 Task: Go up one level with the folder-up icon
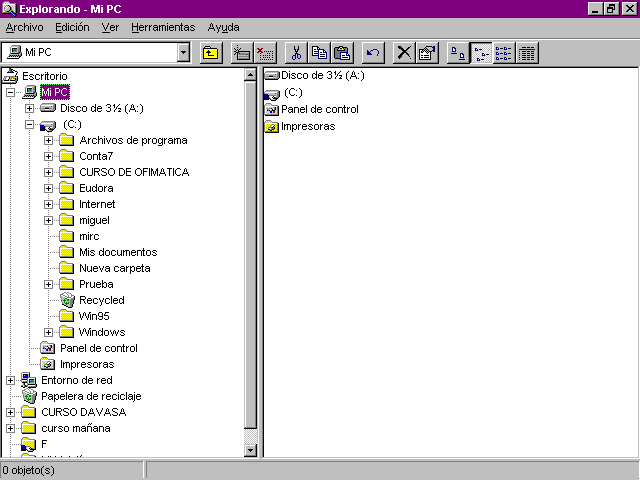click(211, 53)
